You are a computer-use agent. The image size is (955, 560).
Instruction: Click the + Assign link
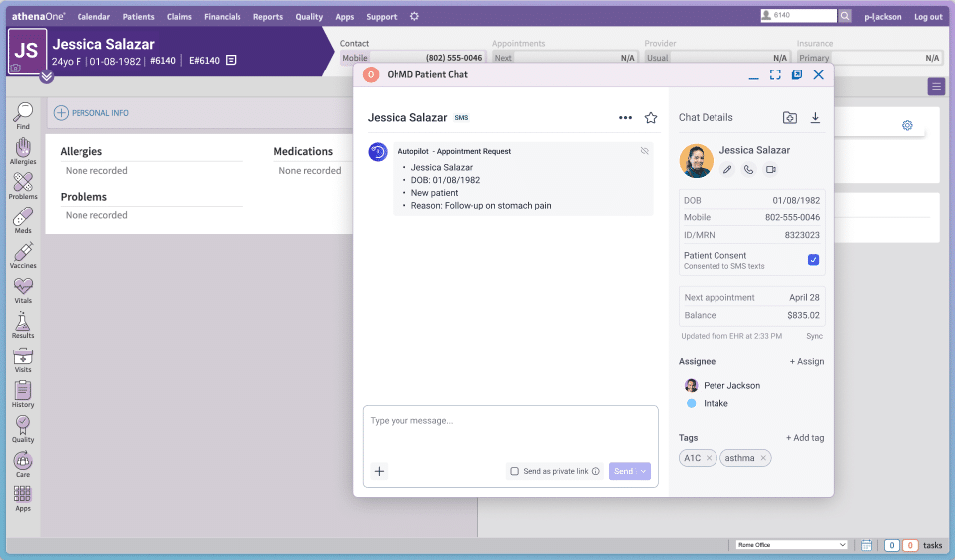click(806, 361)
